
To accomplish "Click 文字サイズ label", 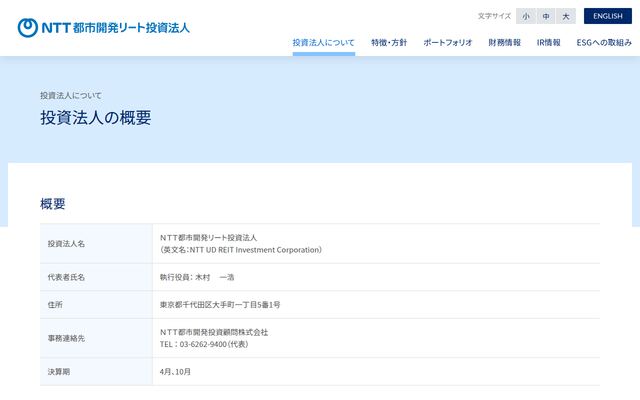I will (494, 16).
